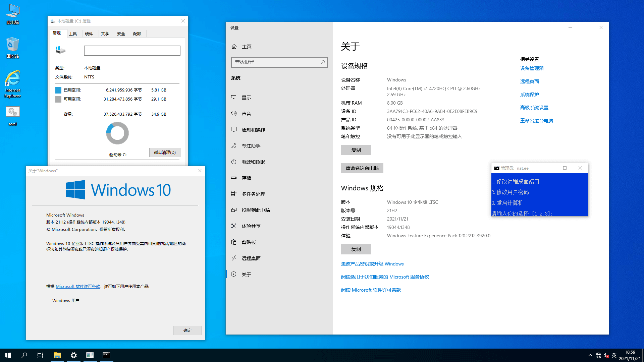Click the 磁盘清理 button
The width and height of the screenshot is (644, 362).
pyautogui.click(x=165, y=152)
